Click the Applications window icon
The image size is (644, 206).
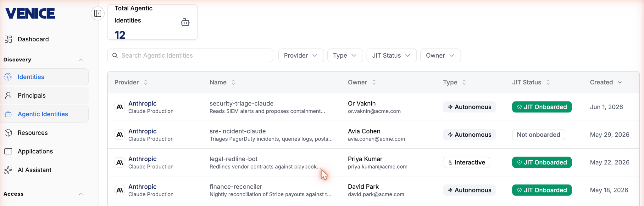tap(8, 151)
